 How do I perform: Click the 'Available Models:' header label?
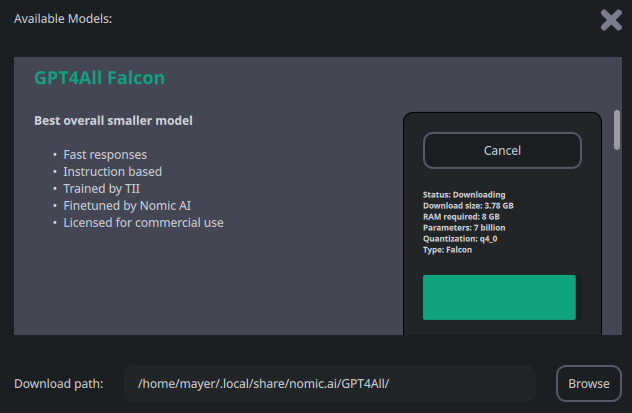coord(63,19)
